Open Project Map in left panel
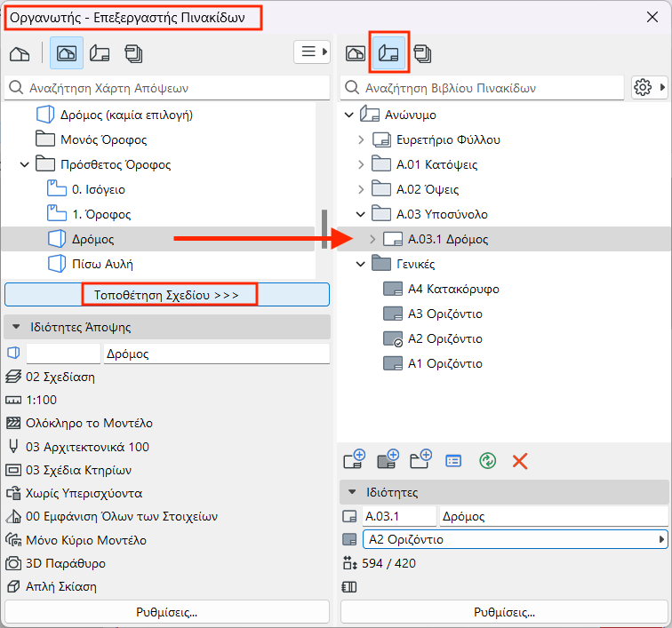The image size is (672, 628). (20, 53)
